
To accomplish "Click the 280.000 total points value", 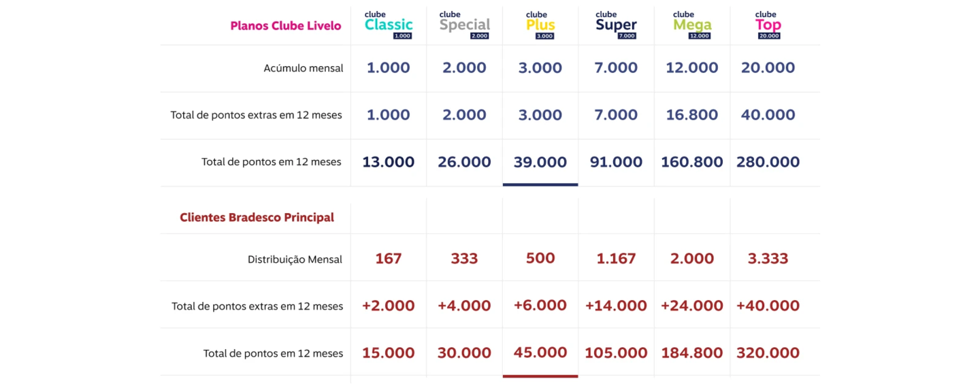I will (x=768, y=162).
